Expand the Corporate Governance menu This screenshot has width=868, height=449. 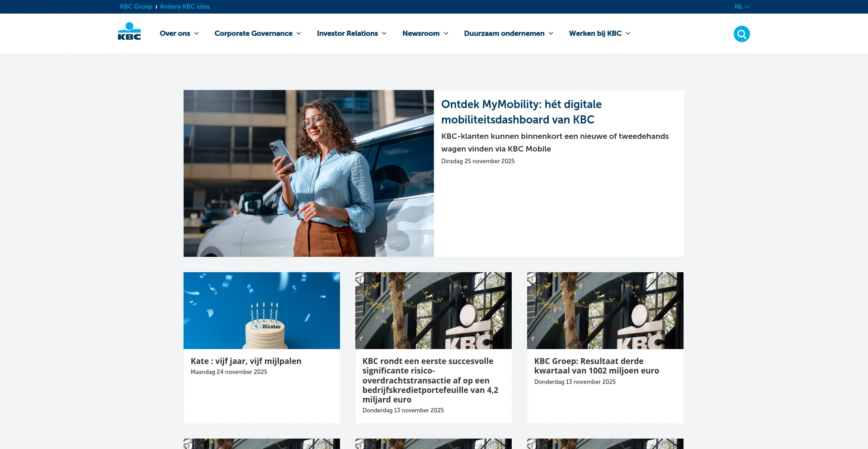[x=257, y=33]
